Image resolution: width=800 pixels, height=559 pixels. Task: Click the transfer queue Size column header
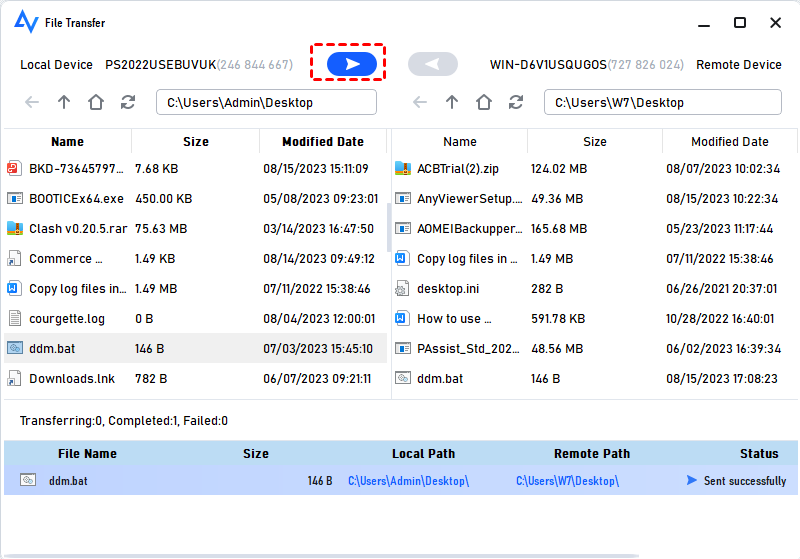tap(256, 453)
